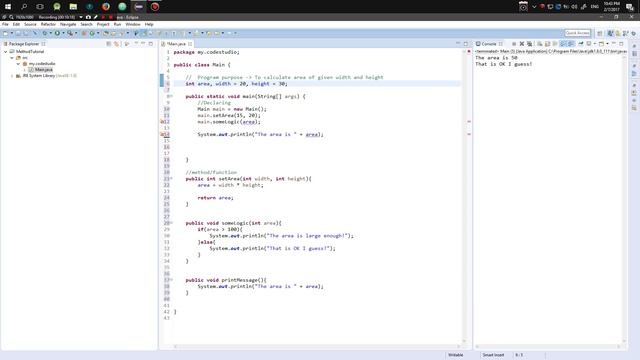The height and width of the screenshot is (360, 640).
Task: Toggle Show Console on standard error change
Action: tap(571, 44)
